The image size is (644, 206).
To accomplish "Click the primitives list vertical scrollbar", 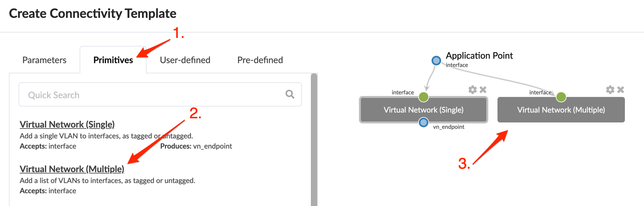I will point(314,140).
